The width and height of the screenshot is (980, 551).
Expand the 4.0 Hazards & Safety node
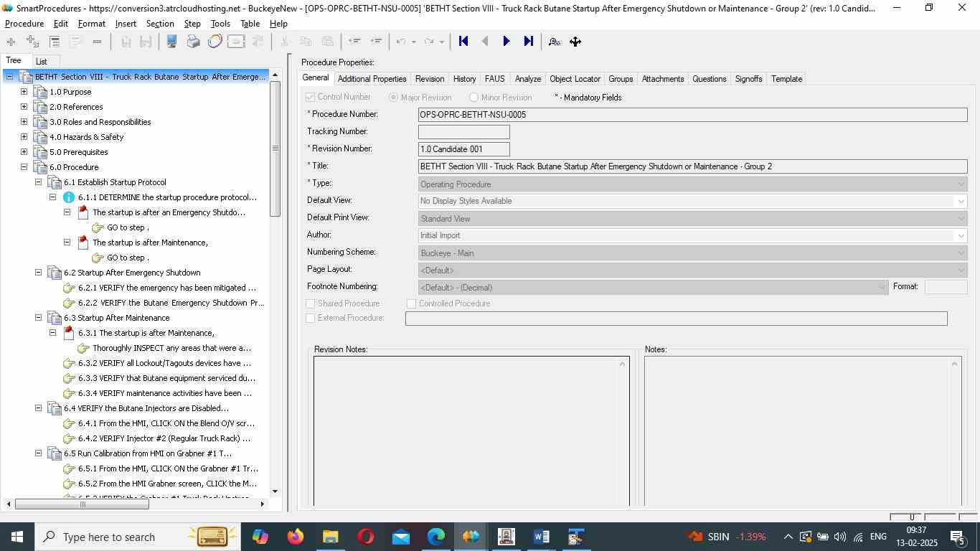tap(24, 137)
